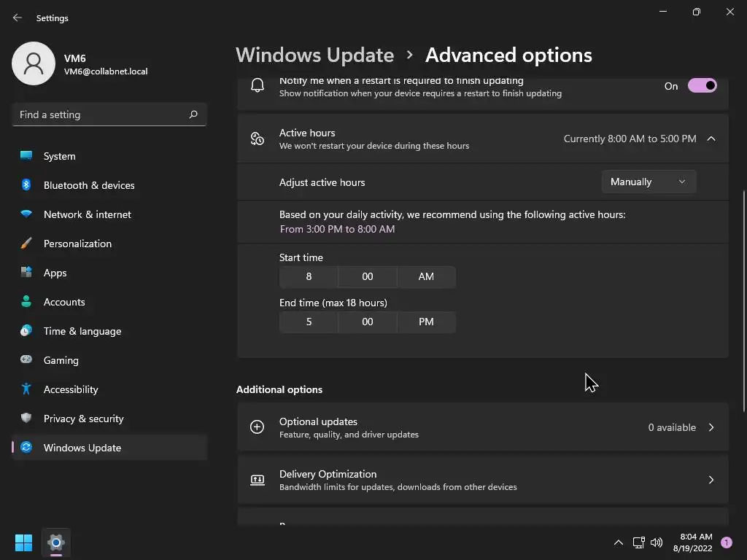Click the Windows Update breadcrumb link
The image size is (747, 560).
tap(314, 55)
